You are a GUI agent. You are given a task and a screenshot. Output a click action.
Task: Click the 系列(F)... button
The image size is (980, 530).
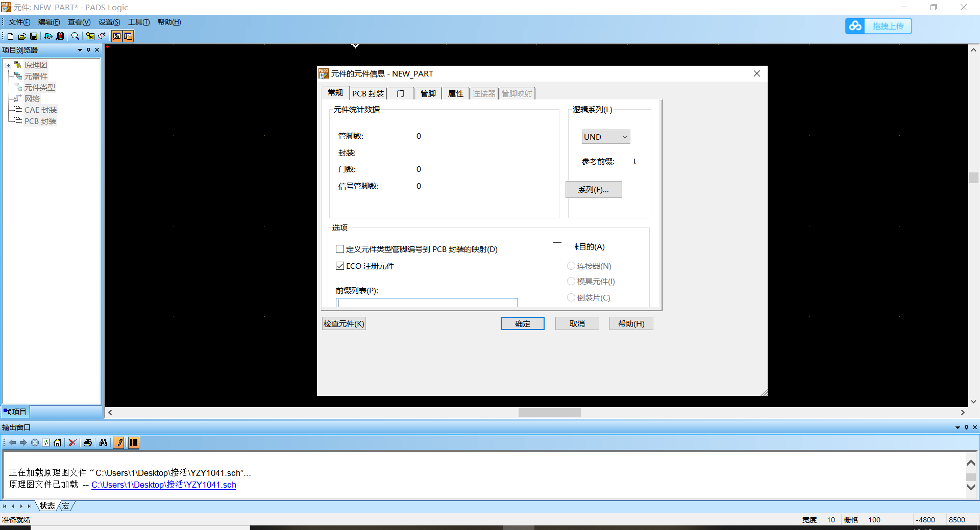click(x=594, y=189)
